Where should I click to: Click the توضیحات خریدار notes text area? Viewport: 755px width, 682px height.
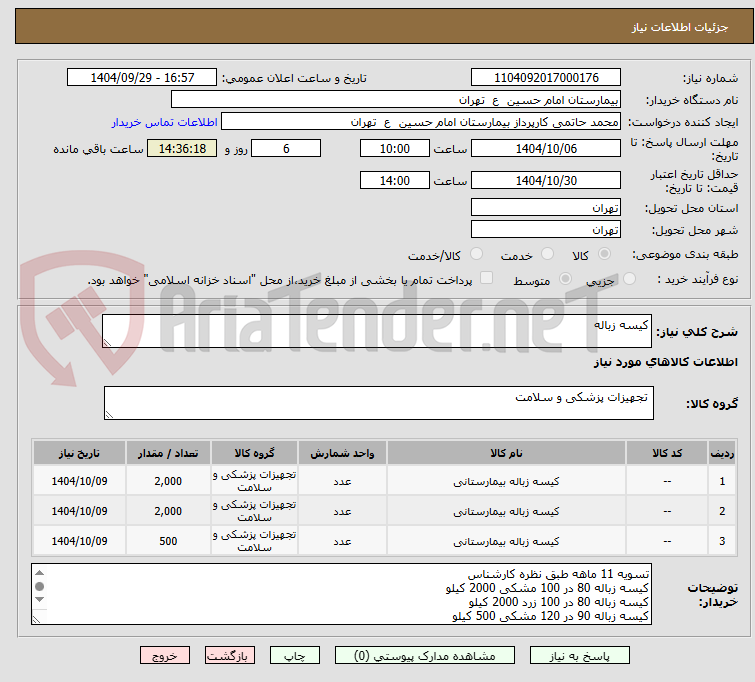pyautogui.click(x=341, y=594)
